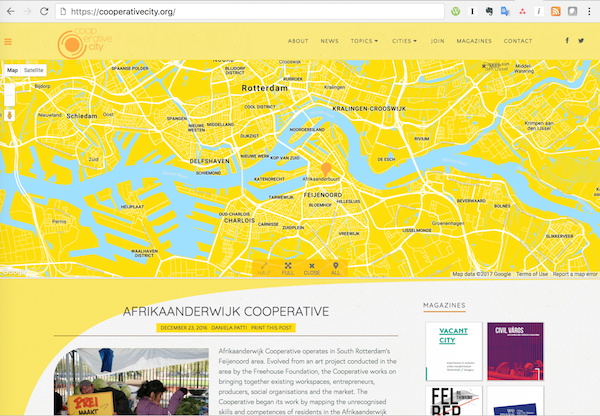Click the HALF map size icon
Viewport: 600px width, 416px height.
pos(264,269)
